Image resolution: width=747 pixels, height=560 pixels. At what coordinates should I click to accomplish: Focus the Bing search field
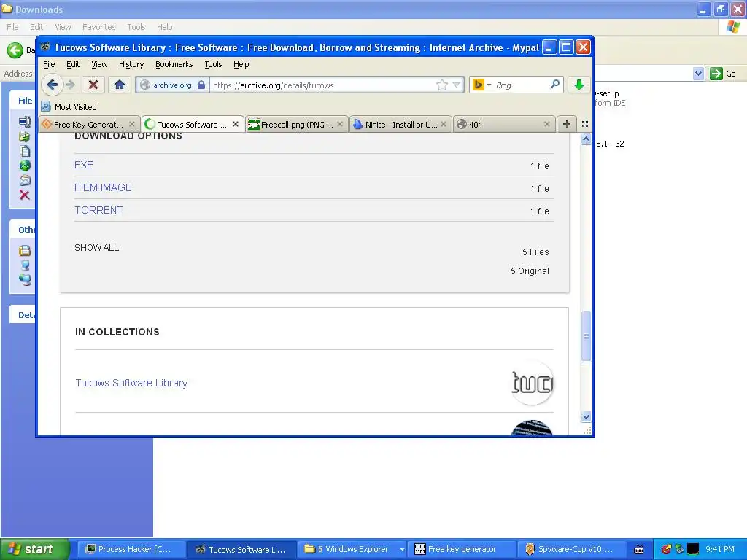pos(520,85)
